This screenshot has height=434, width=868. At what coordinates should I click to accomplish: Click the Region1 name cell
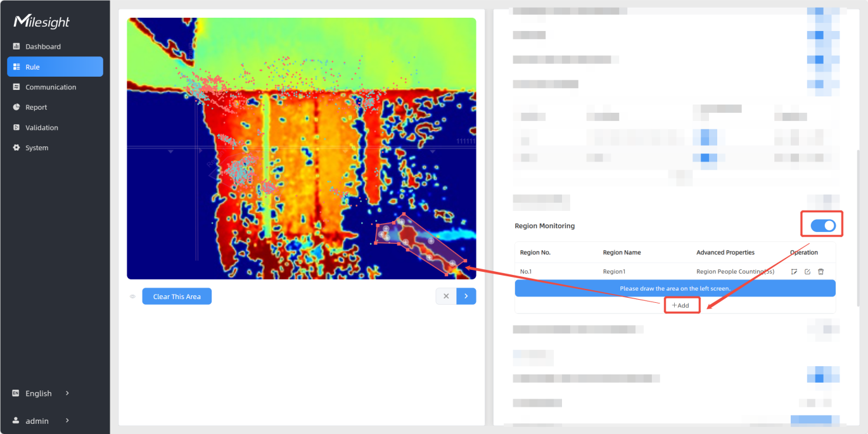[x=614, y=272]
